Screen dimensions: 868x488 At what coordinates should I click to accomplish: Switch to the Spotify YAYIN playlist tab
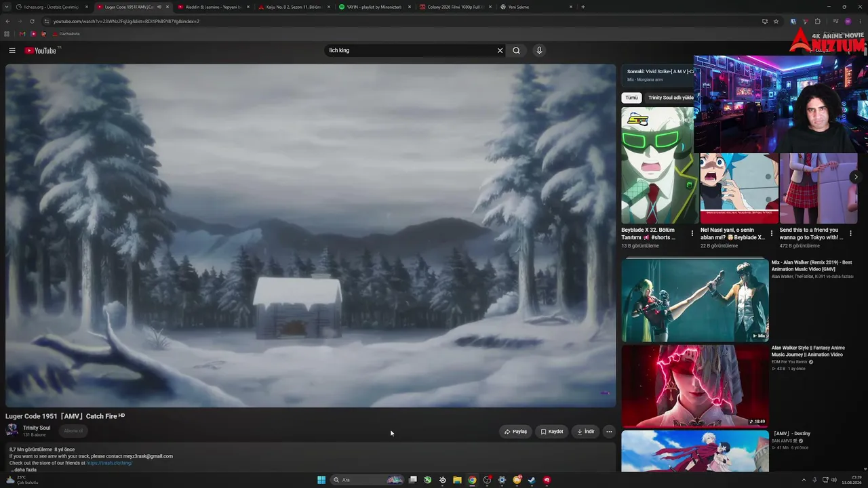(x=375, y=7)
